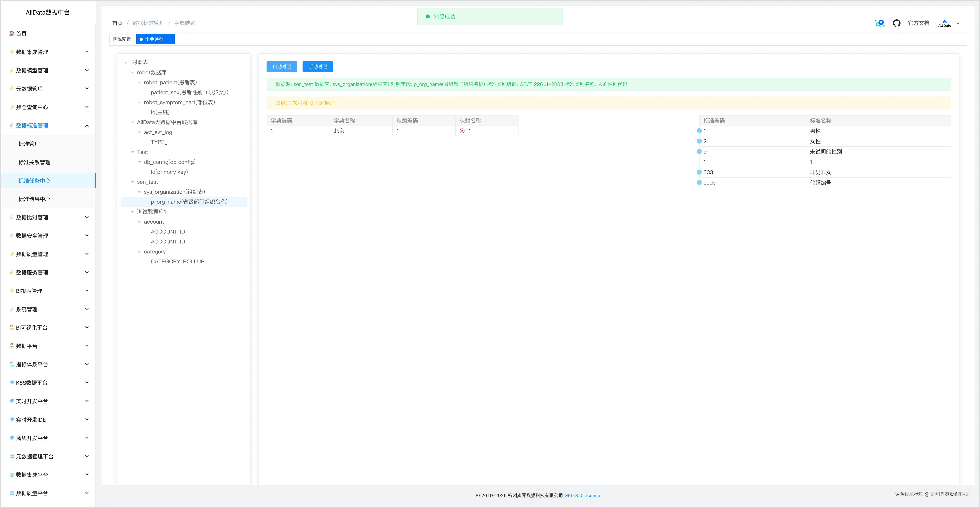The image size is (980, 508).
Task: Select the blue dot beside 女性 code 2
Action: pyautogui.click(x=699, y=141)
